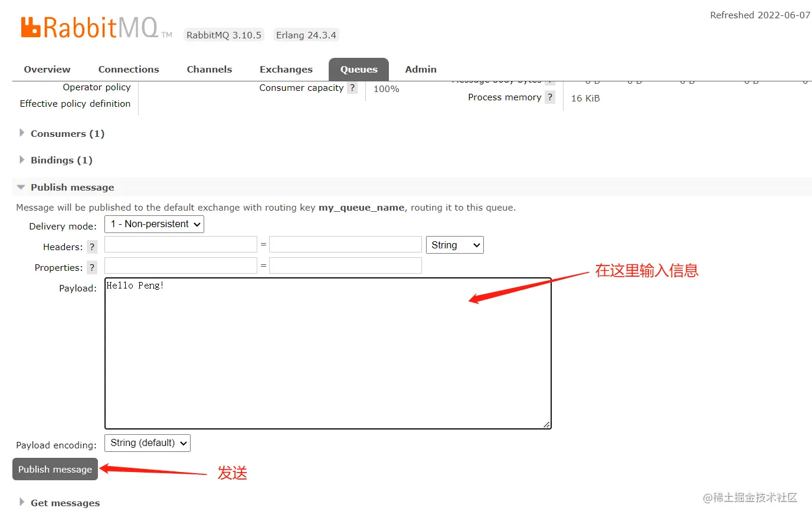Open the Admin tab
This screenshot has height=518, width=812.
pyautogui.click(x=421, y=70)
